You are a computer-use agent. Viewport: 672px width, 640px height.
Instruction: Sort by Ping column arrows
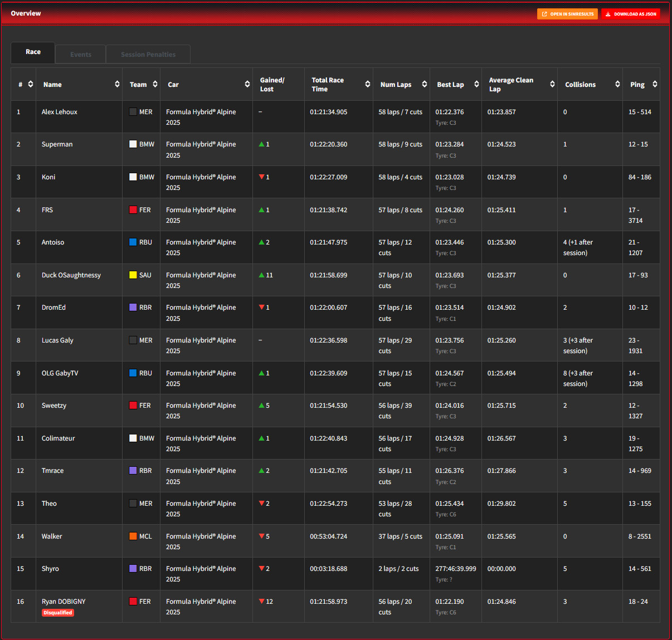click(655, 84)
